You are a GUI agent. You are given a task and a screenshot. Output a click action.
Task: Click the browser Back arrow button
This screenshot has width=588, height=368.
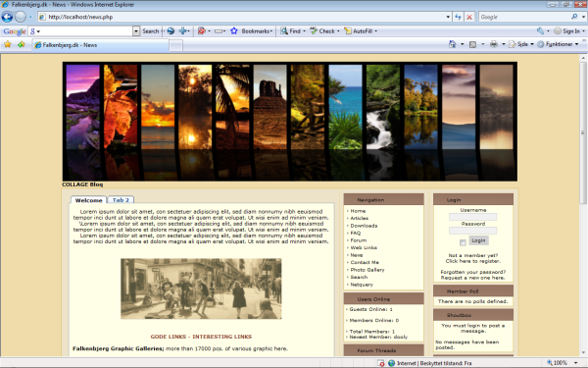(7, 17)
